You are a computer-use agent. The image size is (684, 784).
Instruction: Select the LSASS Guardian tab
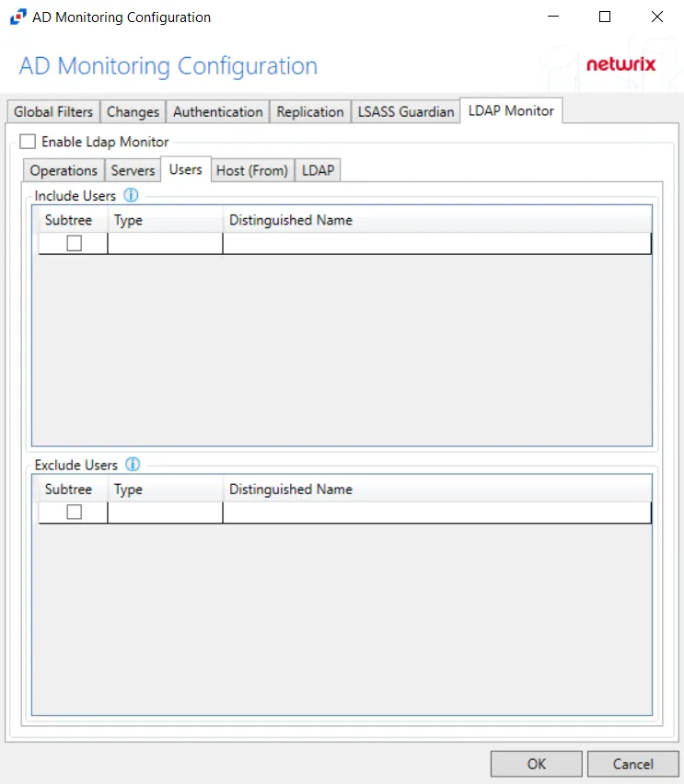point(406,111)
